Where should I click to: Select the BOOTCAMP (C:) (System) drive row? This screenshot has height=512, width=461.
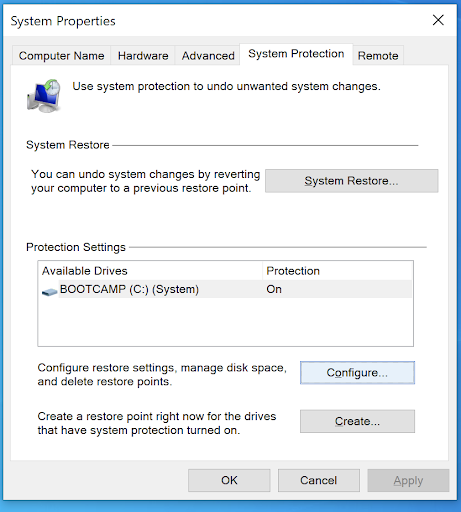pos(226,289)
